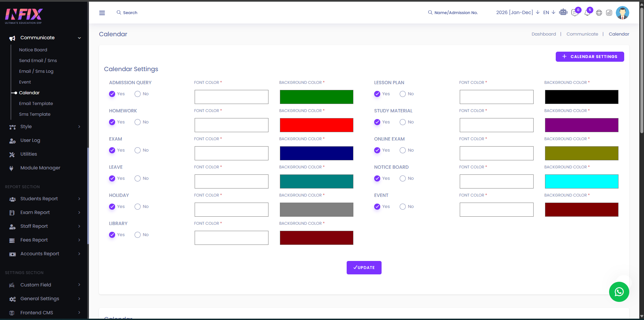Open the reports chart icon in header

click(609, 13)
